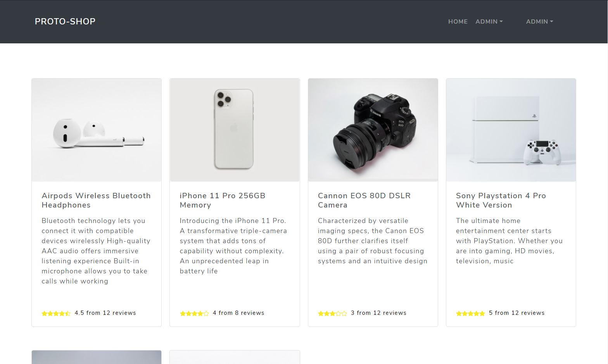608x364 pixels.
Task: Click the fourth star under iPhone 11 Pro
Action: pos(200,313)
